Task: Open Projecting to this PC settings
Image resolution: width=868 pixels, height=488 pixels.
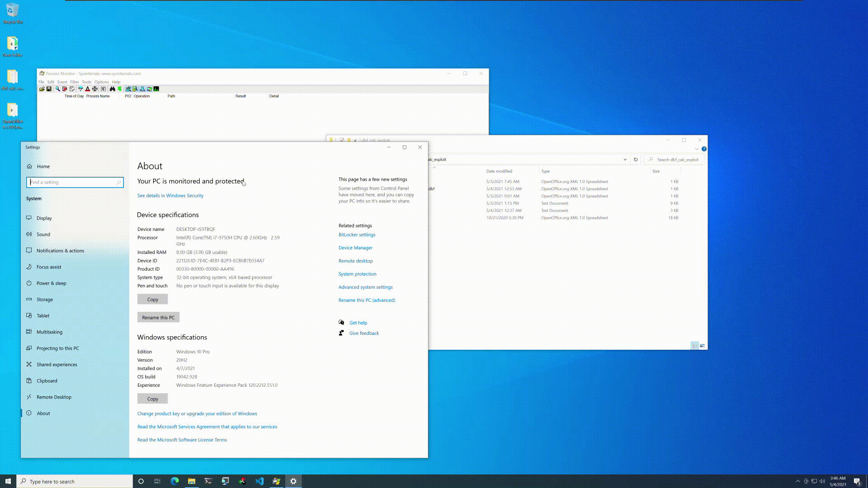Action: coord(57,348)
